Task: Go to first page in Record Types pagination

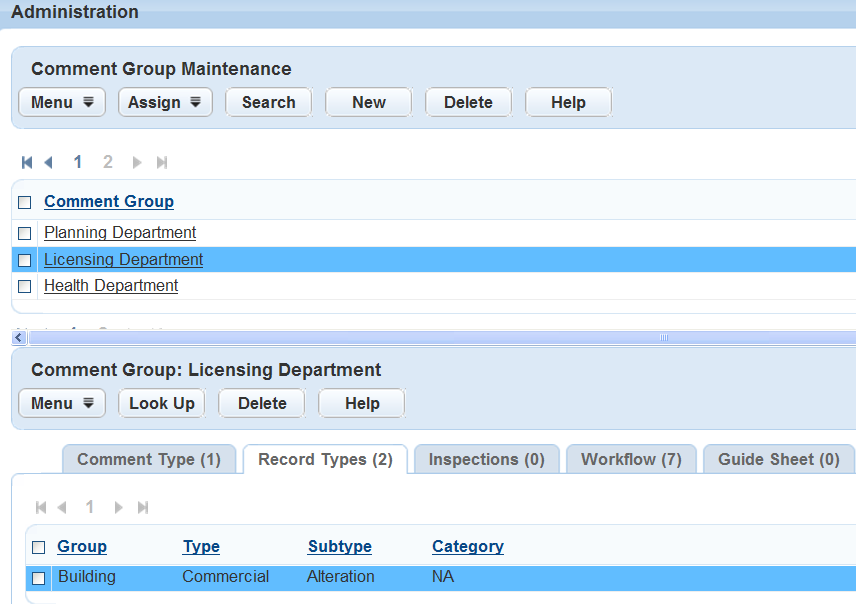Action: (x=41, y=508)
